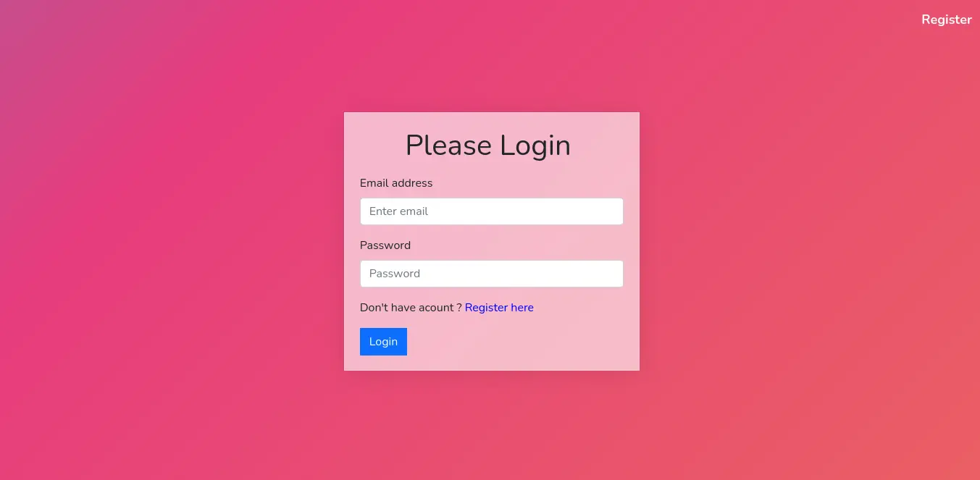Viewport: 980px width, 480px height.
Task: Click the blue Login button
Action: tap(383, 342)
